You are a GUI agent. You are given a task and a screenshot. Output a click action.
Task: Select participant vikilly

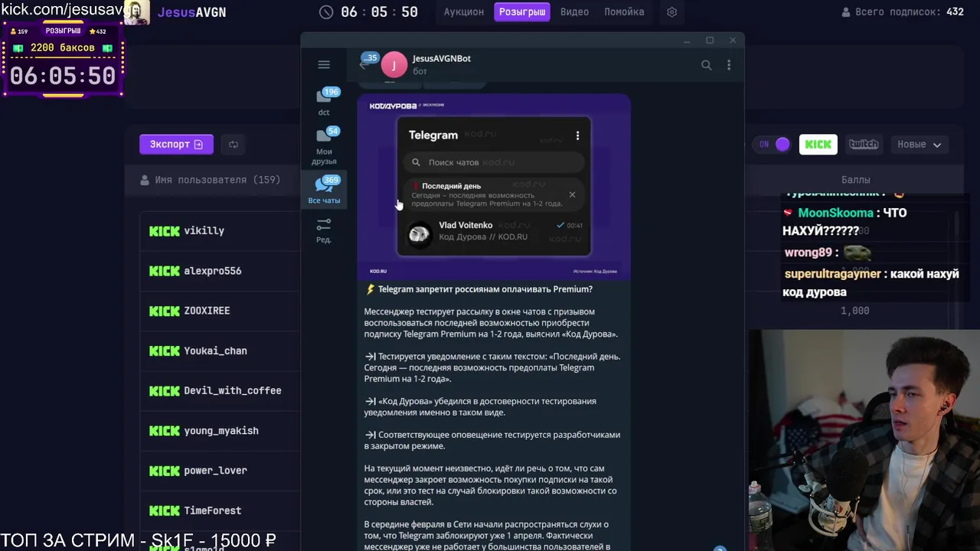pyautogui.click(x=204, y=230)
